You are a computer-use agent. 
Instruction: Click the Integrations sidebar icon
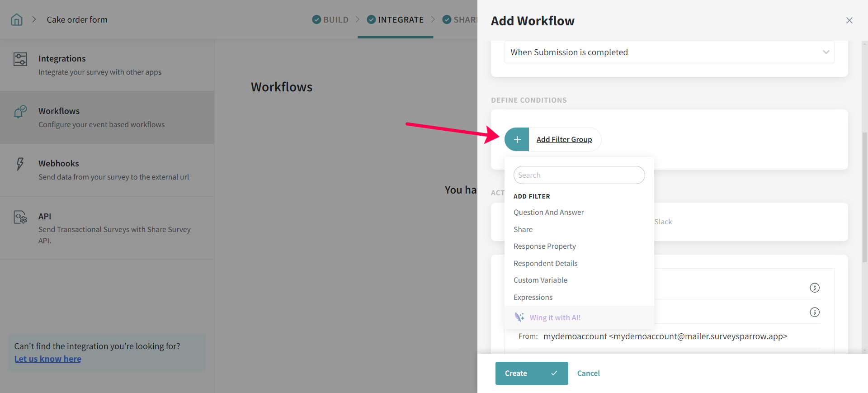(x=20, y=59)
